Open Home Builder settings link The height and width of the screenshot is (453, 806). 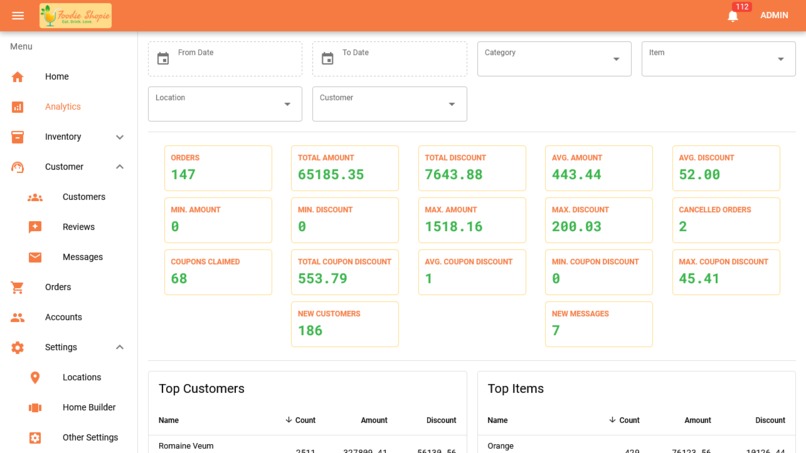coord(89,407)
